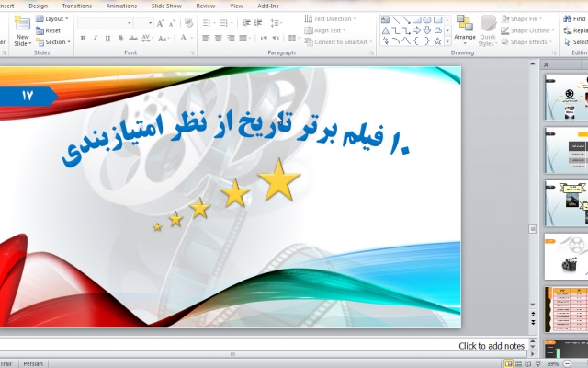Open the Shape Effects dropdown

click(526, 42)
